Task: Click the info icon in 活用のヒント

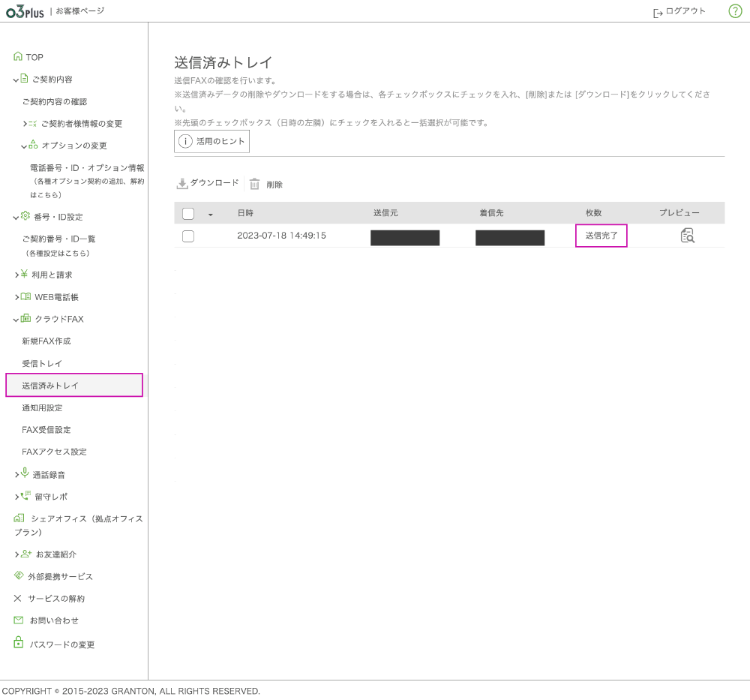Action: pyautogui.click(x=185, y=141)
